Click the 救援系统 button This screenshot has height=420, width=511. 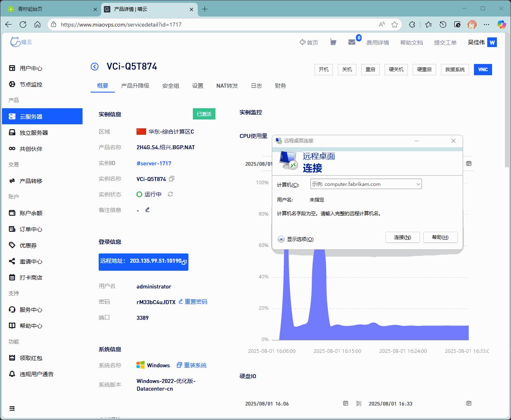point(455,70)
